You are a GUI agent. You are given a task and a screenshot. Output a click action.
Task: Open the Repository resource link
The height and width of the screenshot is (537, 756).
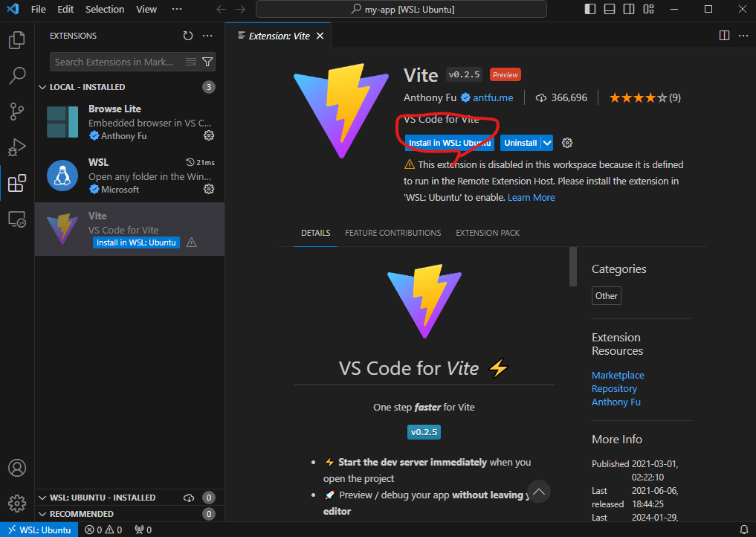click(x=614, y=388)
